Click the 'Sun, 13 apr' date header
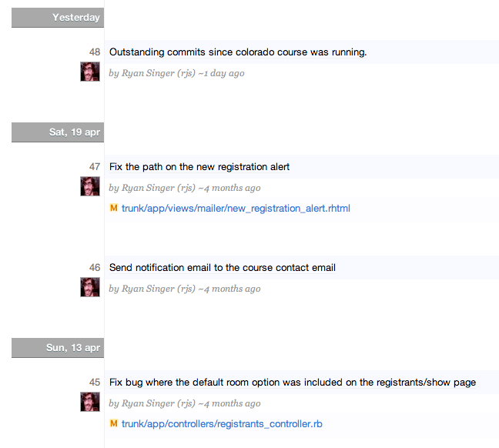Viewport: 499px width, 448px height. click(x=58, y=348)
